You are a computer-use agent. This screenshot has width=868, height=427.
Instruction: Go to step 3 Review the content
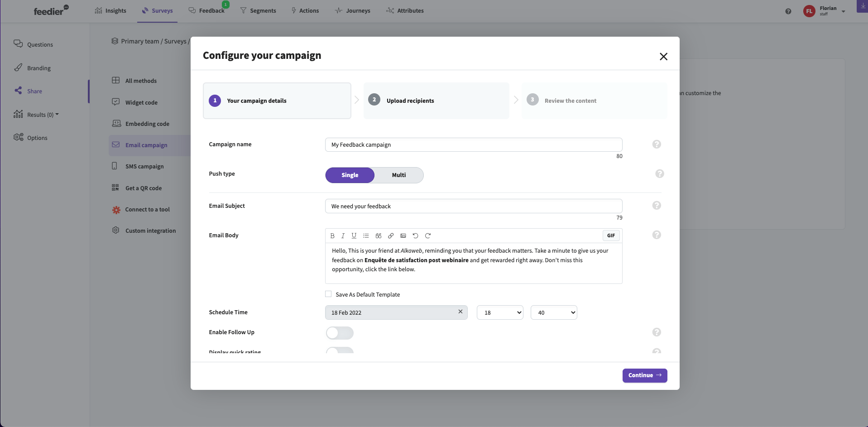coord(594,101)
